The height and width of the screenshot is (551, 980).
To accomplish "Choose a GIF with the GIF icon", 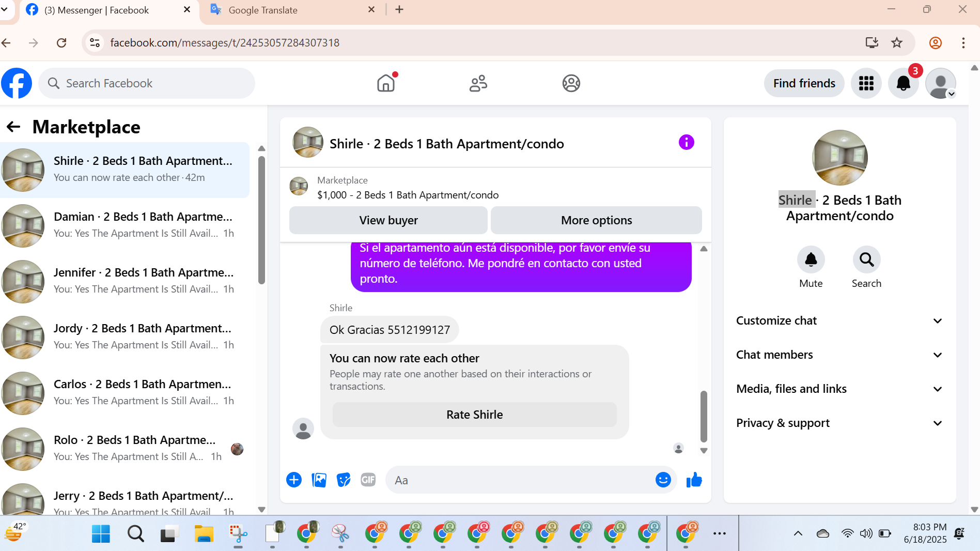I will point(368,480).
